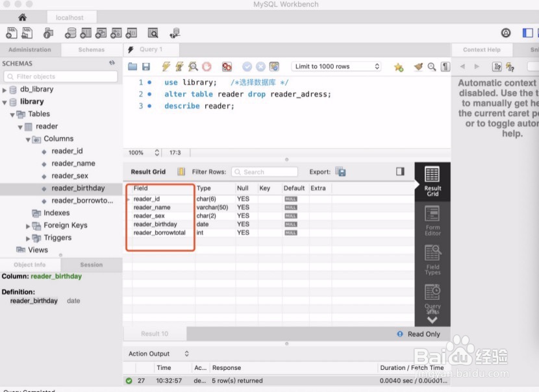Show the find panel magnifier icon
Image resolution: width=539 pixels, height=392 pixels.
[432, 67]
